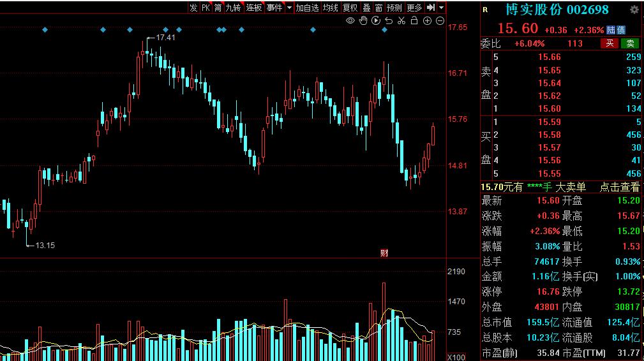Click stock name 博实股份 002698
The width and height of the screenshot is (644, 361).
coord(557,10)
